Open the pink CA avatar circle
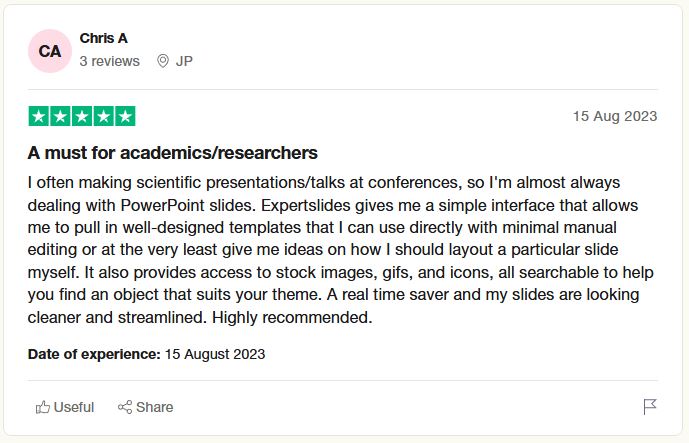The width and height of the screenshot is (689, 443). [50, 51]
